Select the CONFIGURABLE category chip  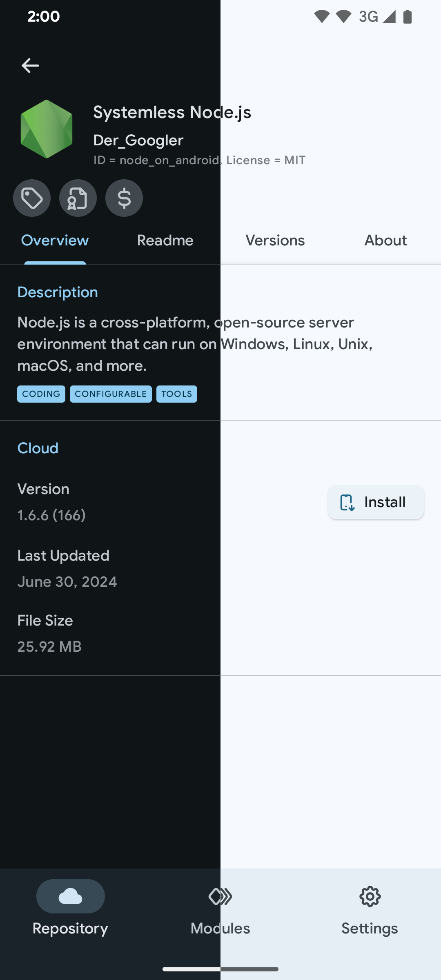(111, 394)
